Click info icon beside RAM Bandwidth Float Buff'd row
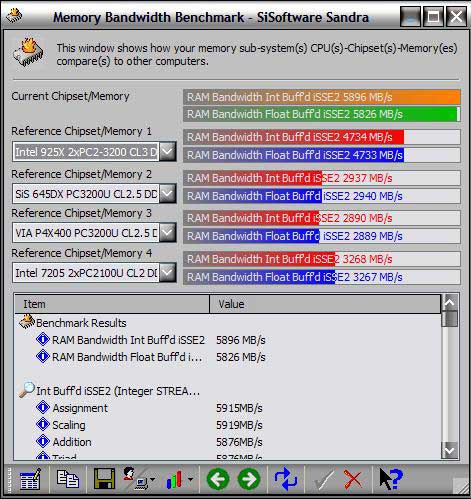 coord(43,356)
